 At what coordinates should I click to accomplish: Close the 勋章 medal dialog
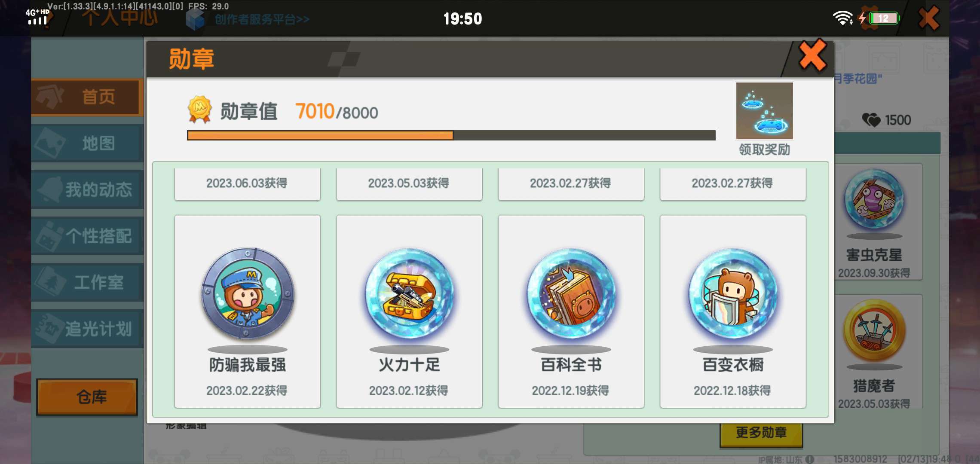(812, 55)
